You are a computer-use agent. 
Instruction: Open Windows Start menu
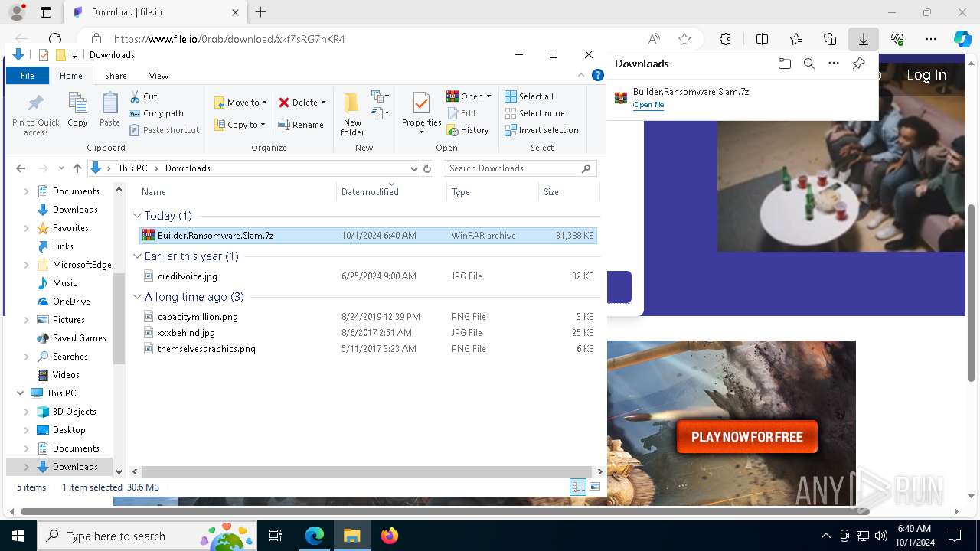click(18, 536)
